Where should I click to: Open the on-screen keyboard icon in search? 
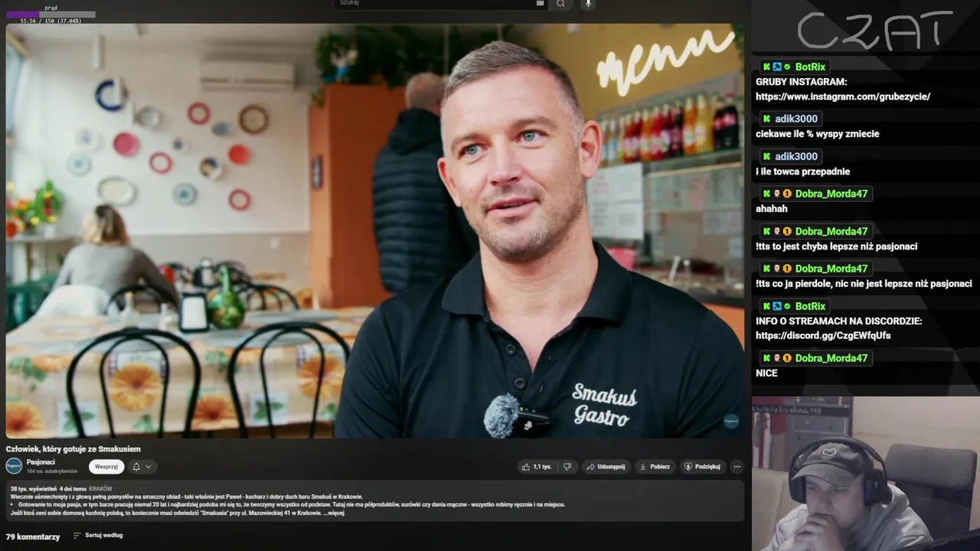pos(540,3)
